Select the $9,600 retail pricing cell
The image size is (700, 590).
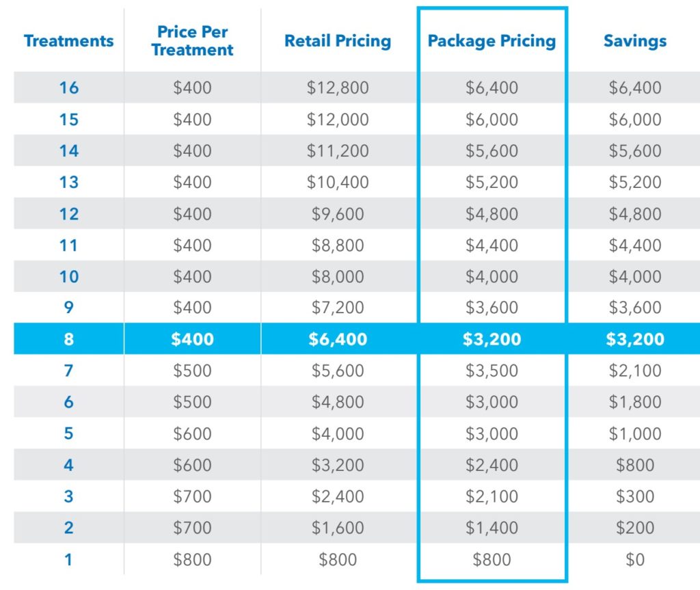point(338,214)
